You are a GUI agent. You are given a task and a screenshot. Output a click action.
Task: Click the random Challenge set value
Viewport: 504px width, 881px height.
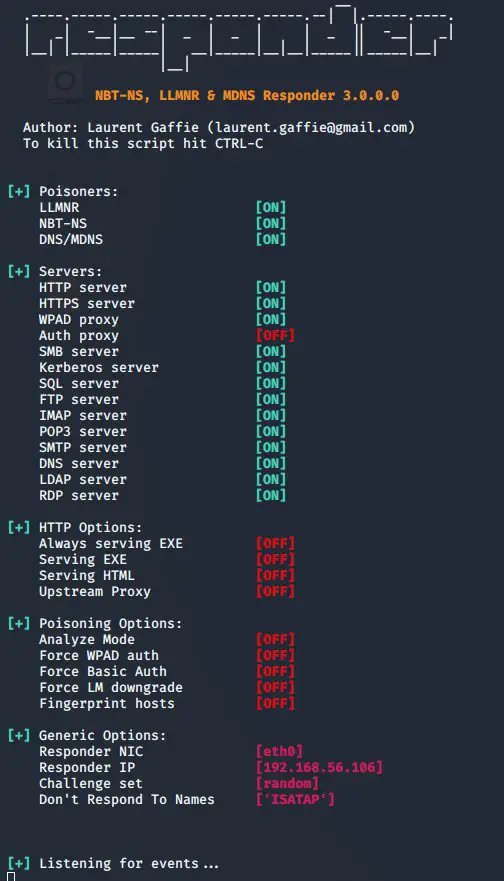[287, 783]
